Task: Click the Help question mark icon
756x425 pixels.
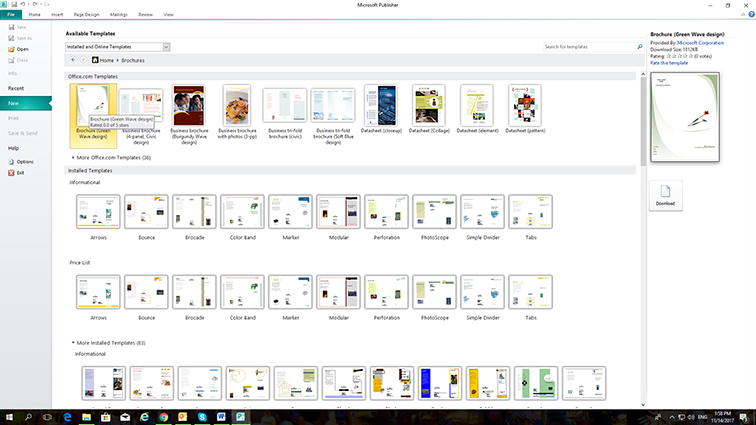Action: (751, 14)
